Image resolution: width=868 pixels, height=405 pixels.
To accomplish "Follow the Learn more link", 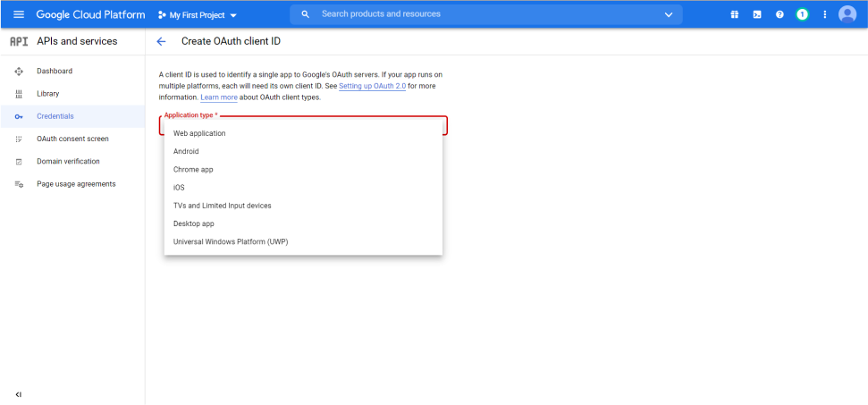I will click(x=219, y=97).
